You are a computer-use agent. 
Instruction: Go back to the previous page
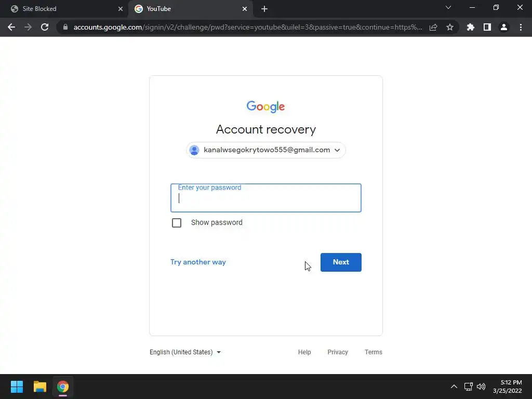pos(11,27)
